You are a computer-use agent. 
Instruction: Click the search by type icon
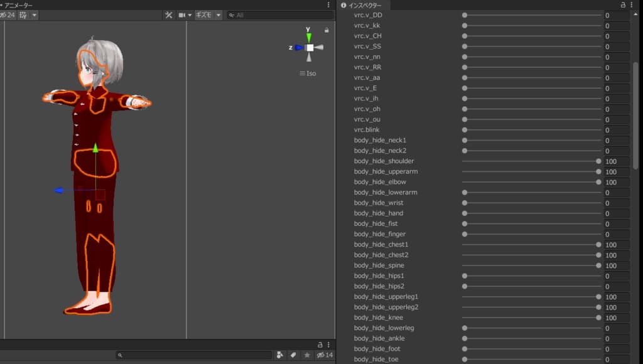(279, 355)
